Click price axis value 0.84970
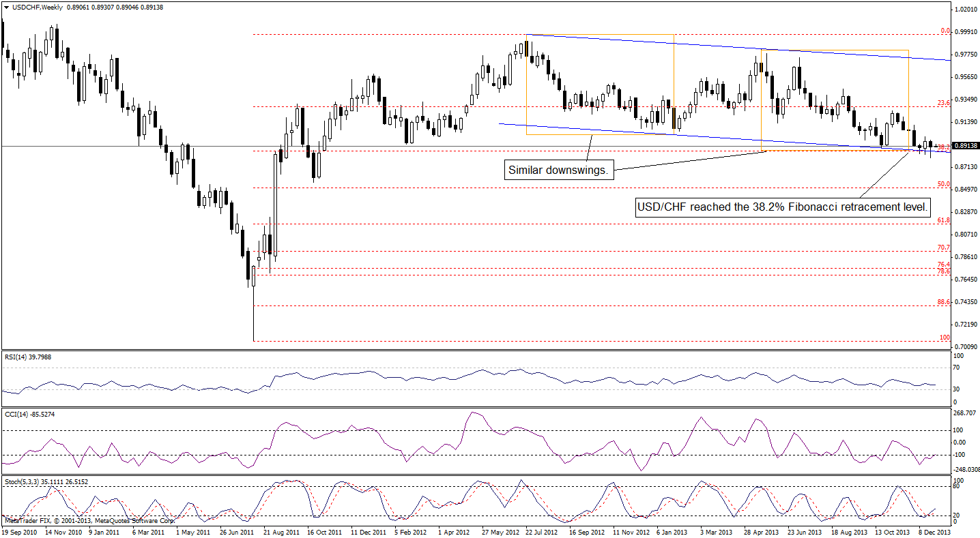Image resolution: width=980 pixels, height=538 pixels. pos(966,190)
